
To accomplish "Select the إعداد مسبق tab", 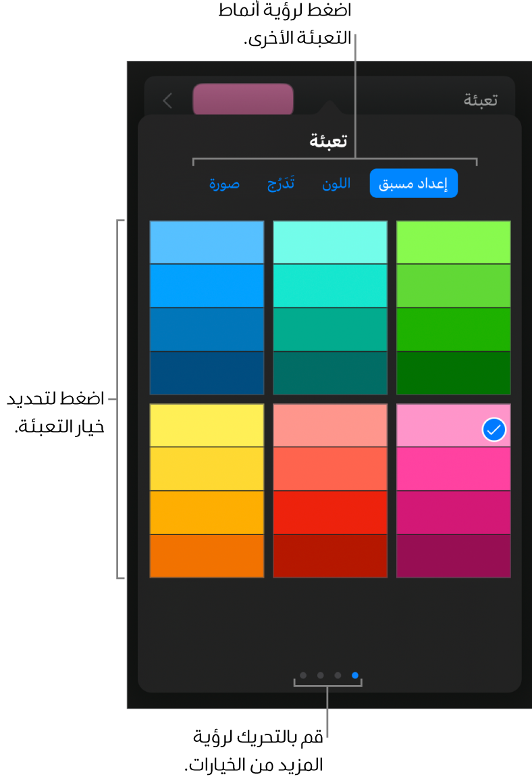I will tap(413, 184).
